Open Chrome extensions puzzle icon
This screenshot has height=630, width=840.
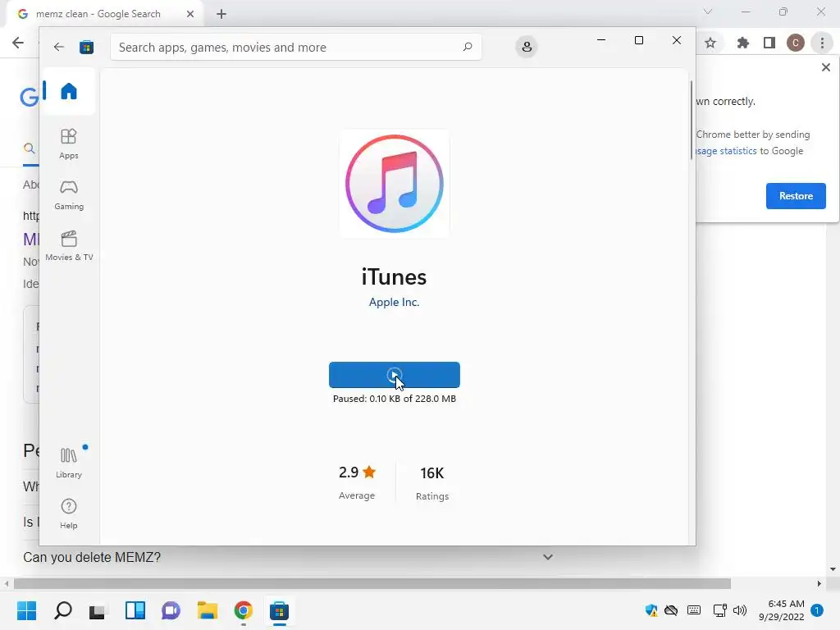[x=742, y=43]
